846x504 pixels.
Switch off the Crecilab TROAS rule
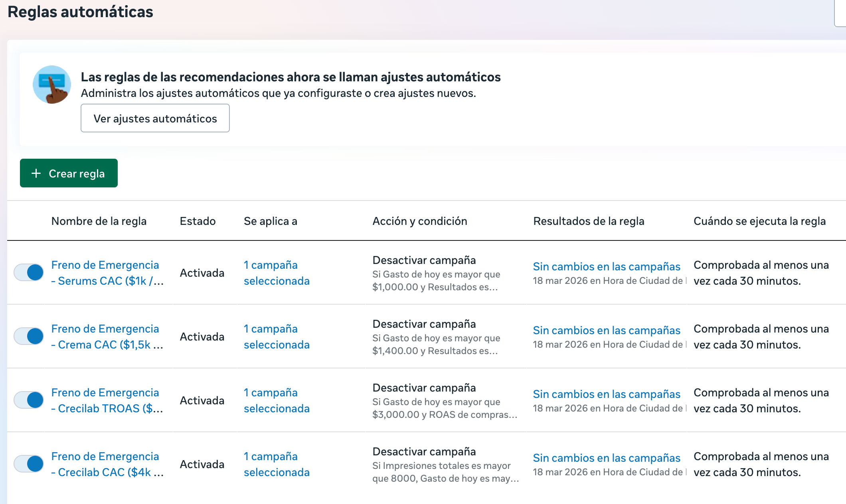pos(29,400)
